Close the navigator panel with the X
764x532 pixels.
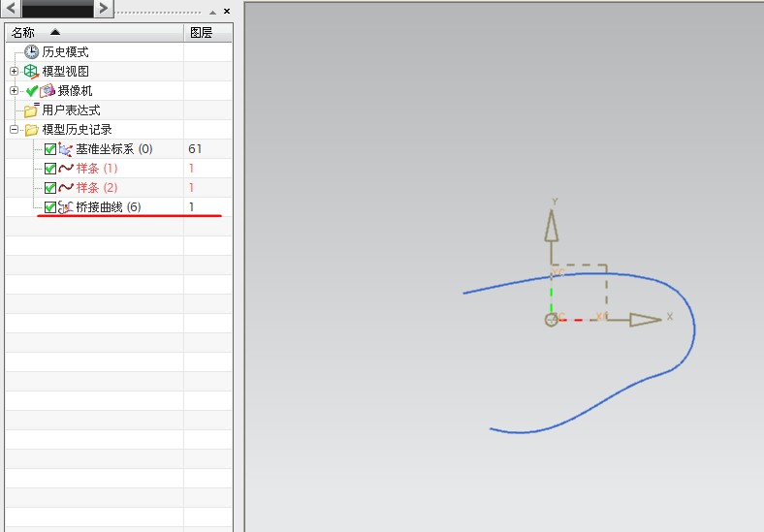tap(227, 11)
